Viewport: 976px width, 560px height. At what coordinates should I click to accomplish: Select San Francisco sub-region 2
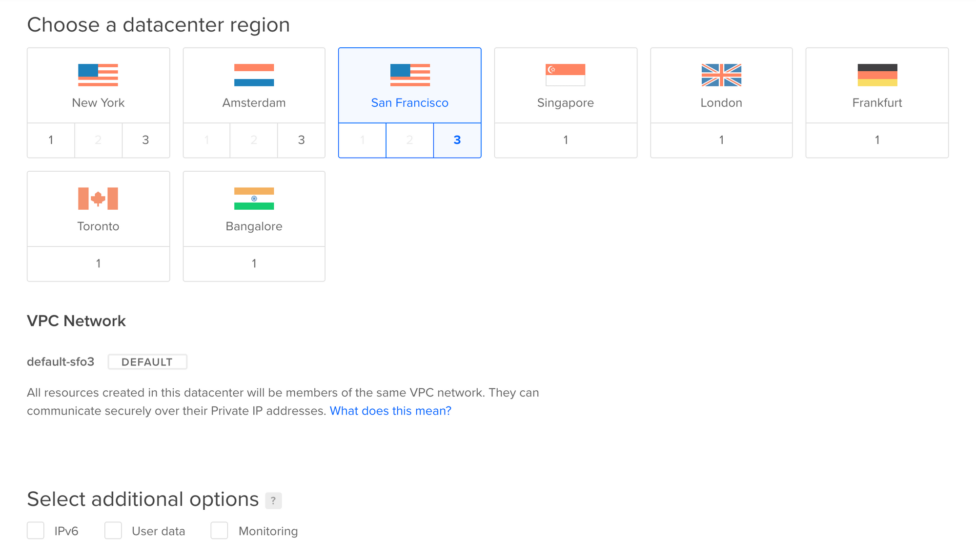tap(409, 140)
